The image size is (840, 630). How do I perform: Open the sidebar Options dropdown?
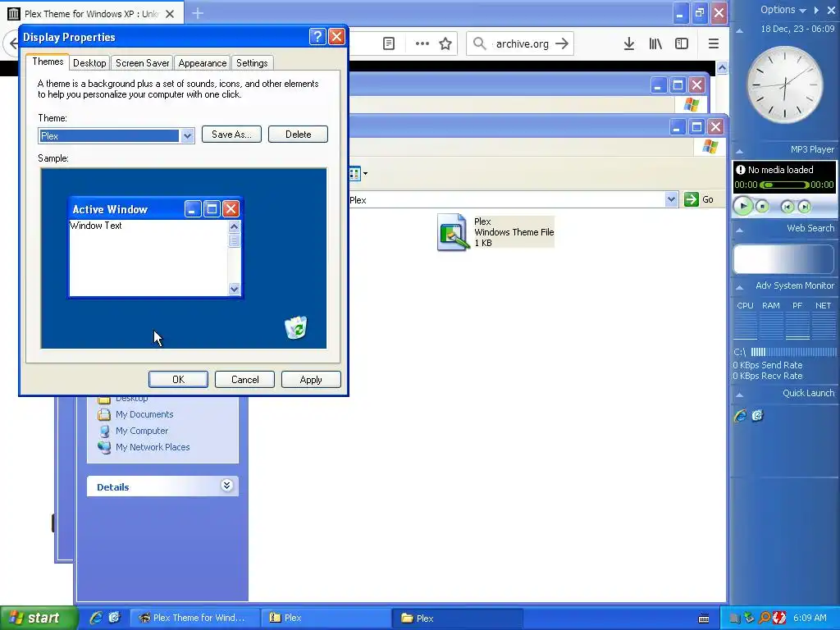783,10
